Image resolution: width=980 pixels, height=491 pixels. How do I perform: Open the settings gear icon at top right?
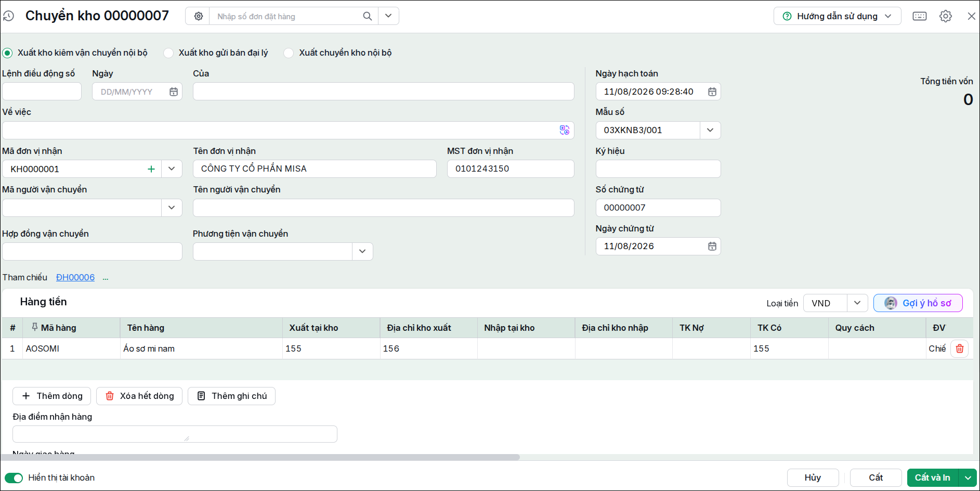(x=946, y=16)
